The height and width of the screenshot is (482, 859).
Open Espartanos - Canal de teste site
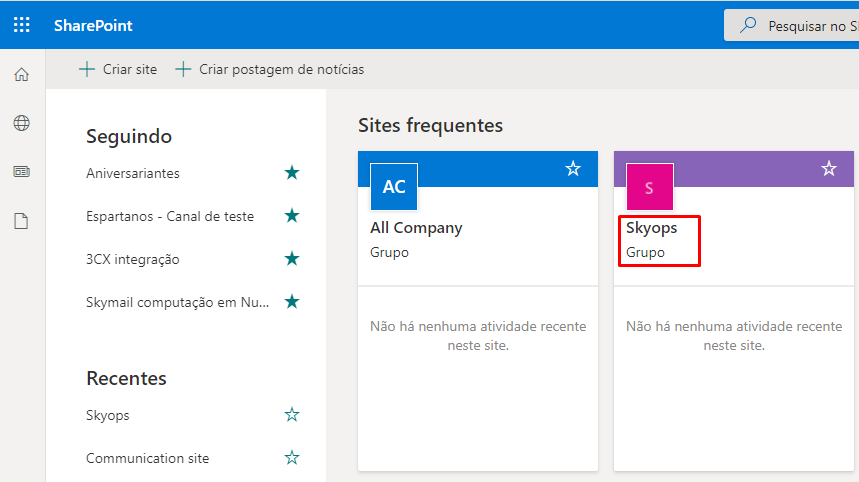[170, 216]
